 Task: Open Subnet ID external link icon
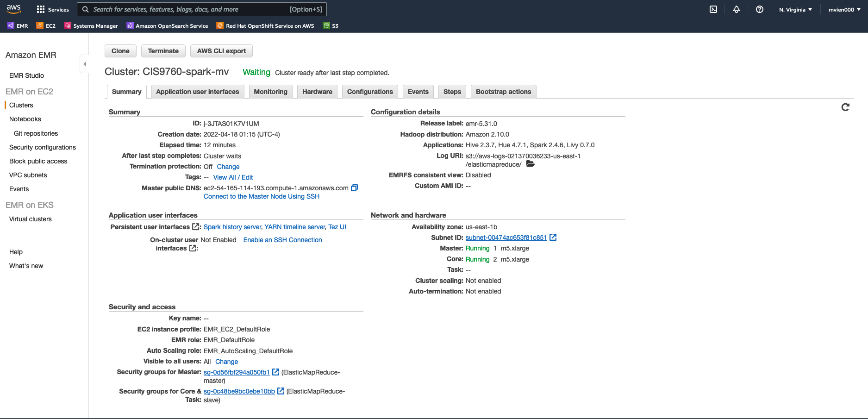pyautogui.click(x=553, y=238)
